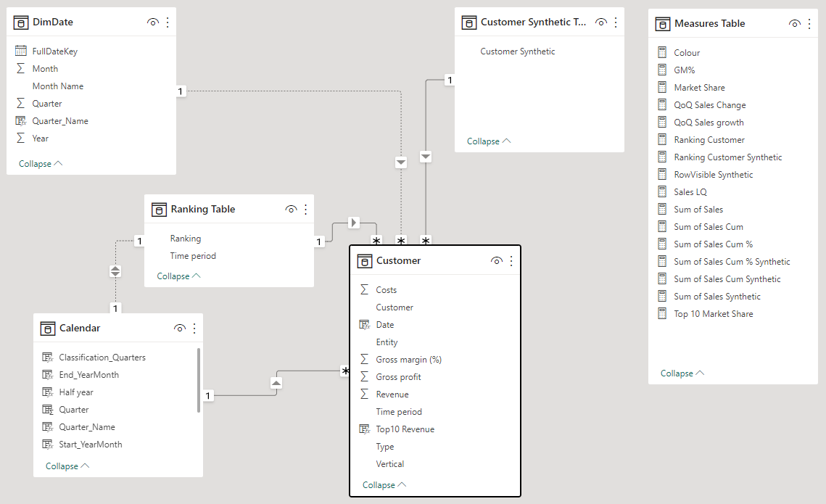Viewport: 826px width, 504px height.
Task: Toggle visibility eye on Ranking Table
Action: 291,209
